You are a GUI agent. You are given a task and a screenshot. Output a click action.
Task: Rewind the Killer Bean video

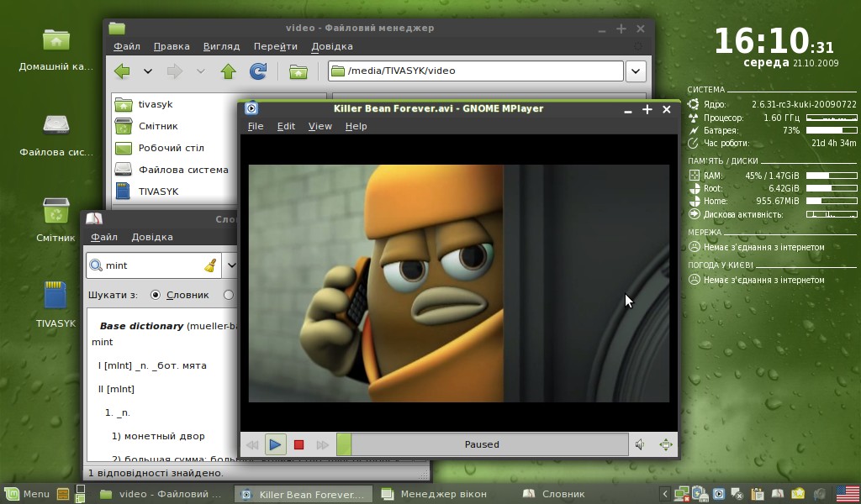point(252,444)
